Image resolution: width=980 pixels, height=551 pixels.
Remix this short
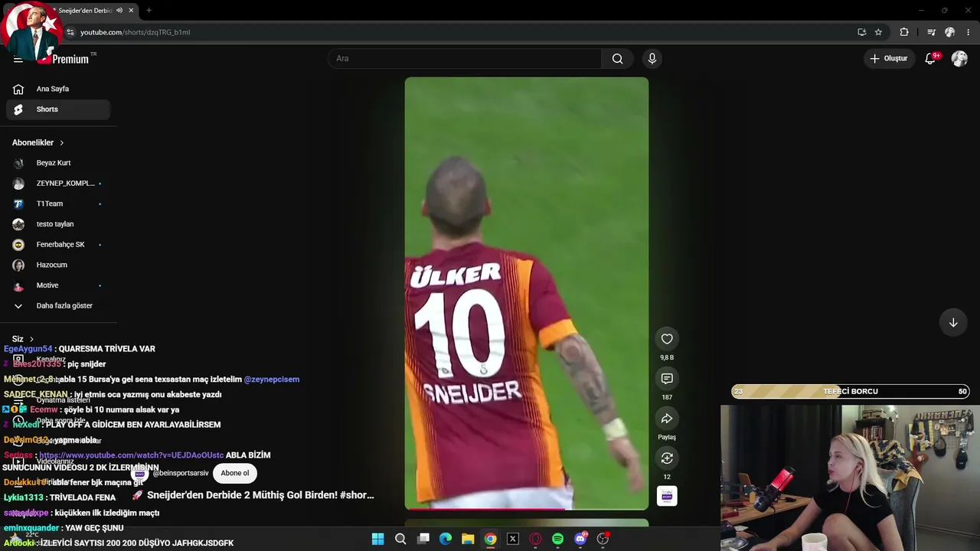coord(667,458)
